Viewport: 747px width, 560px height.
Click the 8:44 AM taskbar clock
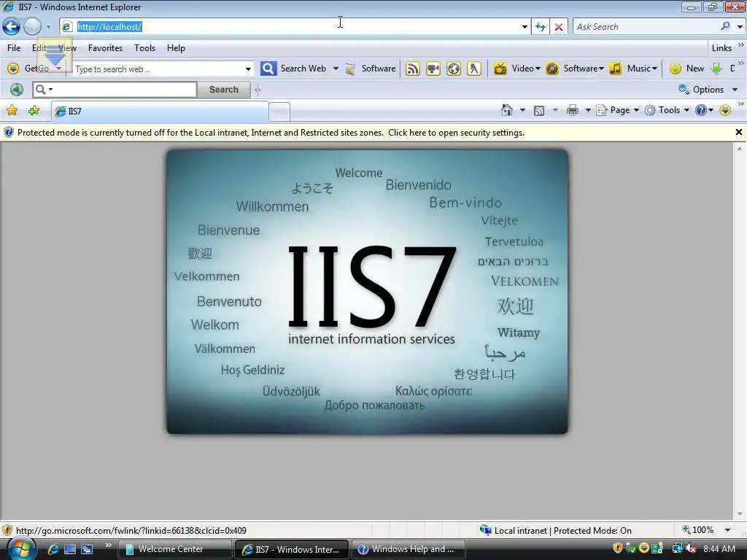tap(719, 549)
